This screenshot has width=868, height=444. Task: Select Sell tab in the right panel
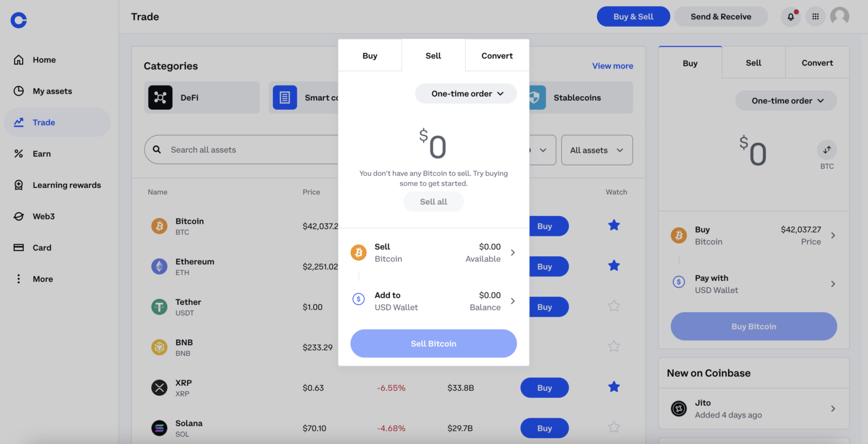(754, 63)
